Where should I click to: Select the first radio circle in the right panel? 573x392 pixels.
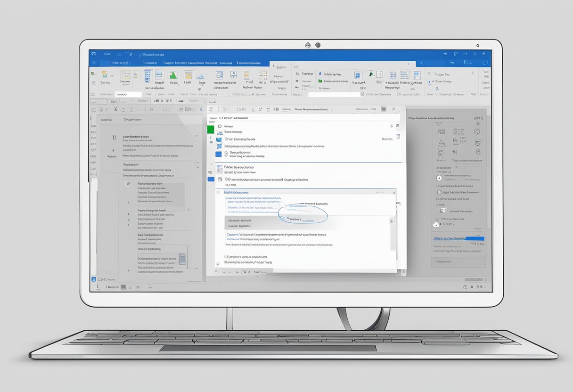(x=440, y=178)
